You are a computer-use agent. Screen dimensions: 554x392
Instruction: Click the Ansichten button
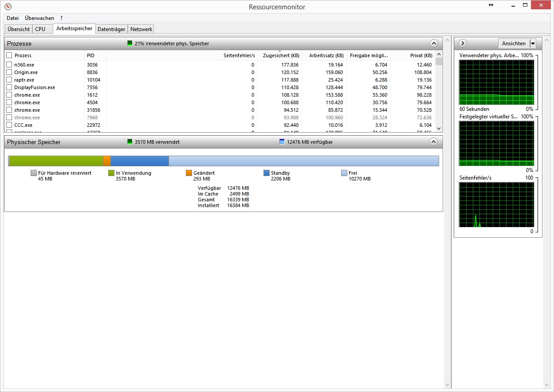514,43
